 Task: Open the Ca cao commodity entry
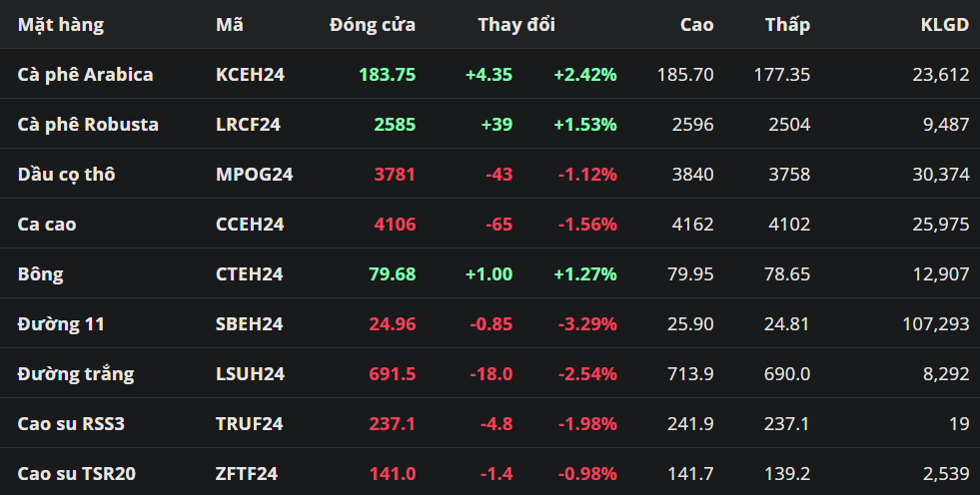[x=47, y=225]
